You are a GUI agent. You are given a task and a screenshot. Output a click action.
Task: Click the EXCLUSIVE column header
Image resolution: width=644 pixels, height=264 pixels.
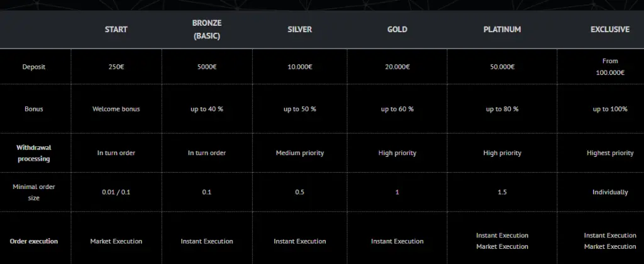[609, 30]
